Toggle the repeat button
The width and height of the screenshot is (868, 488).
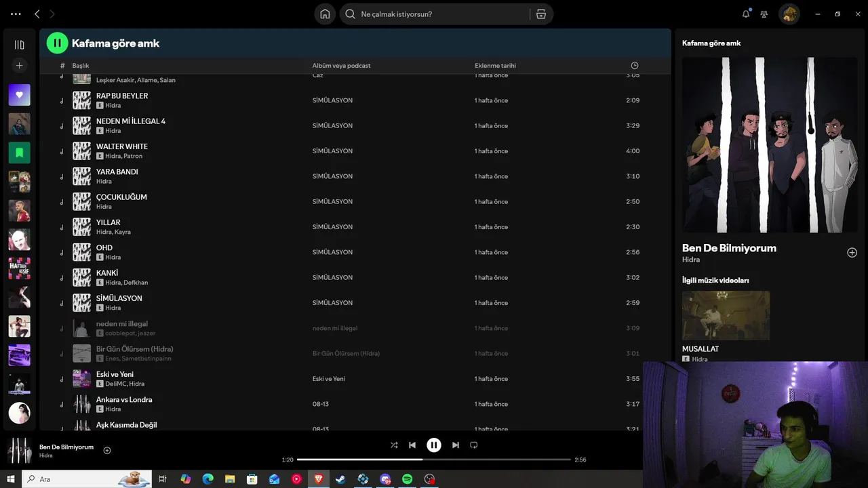pos(474,445)
